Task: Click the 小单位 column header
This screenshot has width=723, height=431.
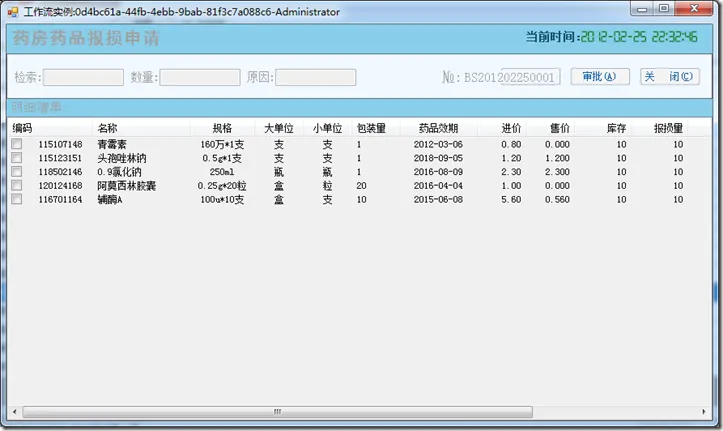Action: [x=327, y=128]
